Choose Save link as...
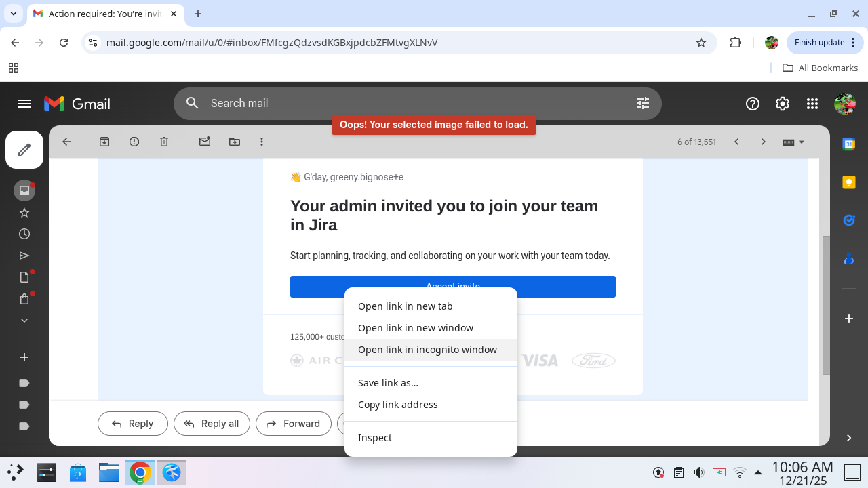868x488 pixels. [x=431, y=383]
